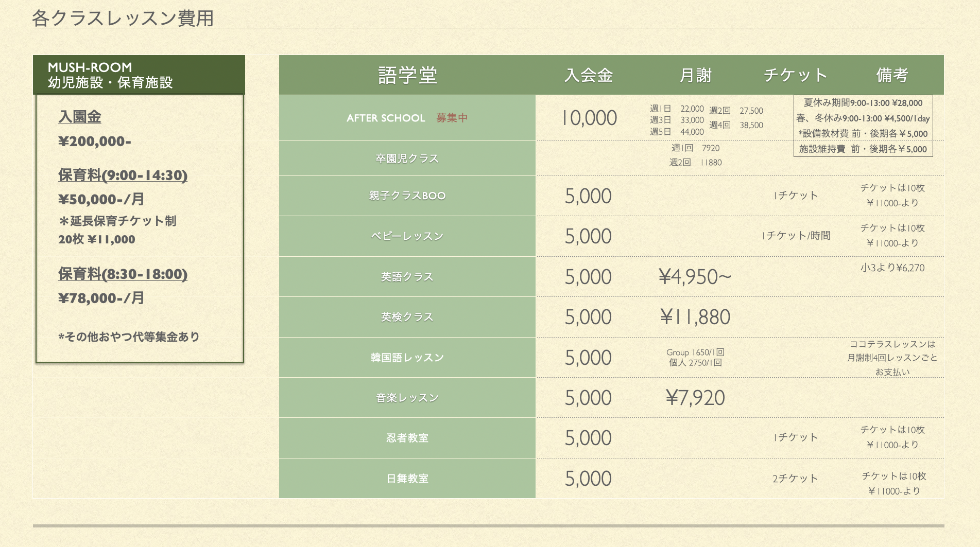Click the MUSH-ROOM 幼児施設・保育施設 header
Image resolution: width=980 pixels, height=547 pixels.
(x=139, y=75)
